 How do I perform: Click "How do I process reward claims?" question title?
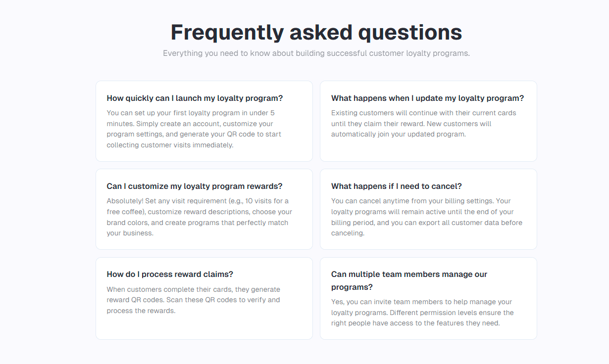[170, 274]
